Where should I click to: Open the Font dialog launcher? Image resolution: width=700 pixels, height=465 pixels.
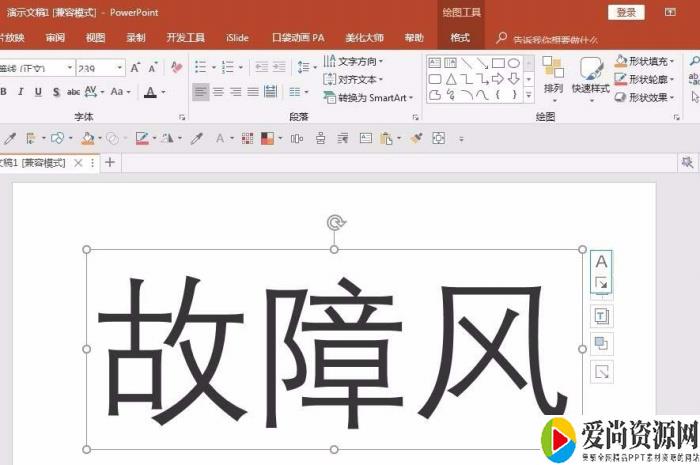pos(182,117)
